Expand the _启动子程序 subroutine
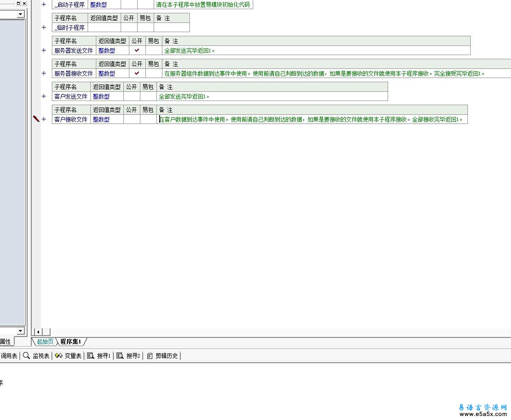 coord(44,5)
